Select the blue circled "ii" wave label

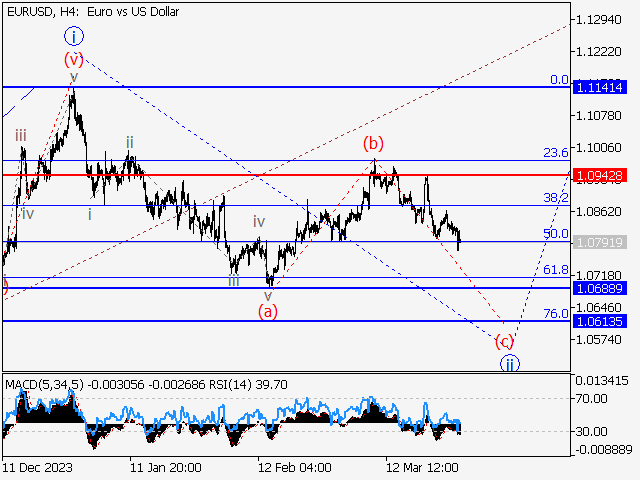[x=510, y=363]
